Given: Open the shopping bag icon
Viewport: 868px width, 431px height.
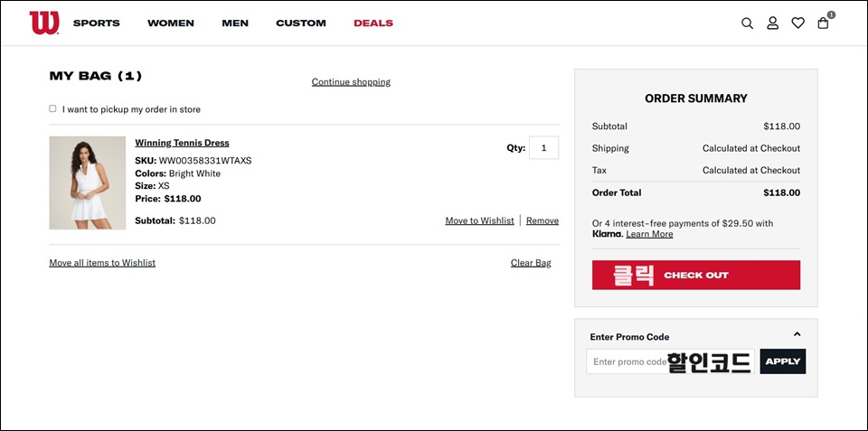Looking at the screenshot, I should tap(824, 23).
